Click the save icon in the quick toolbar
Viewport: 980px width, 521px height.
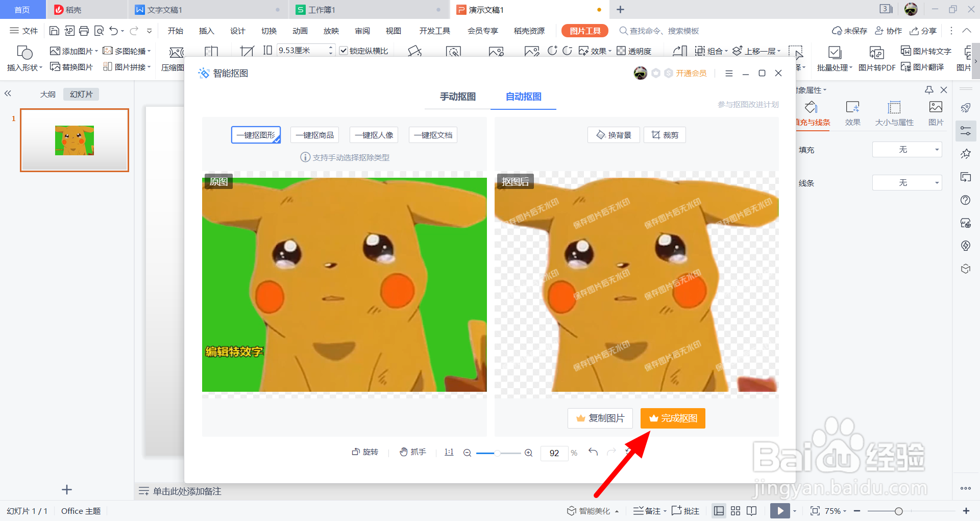click(x=54, y=31)
